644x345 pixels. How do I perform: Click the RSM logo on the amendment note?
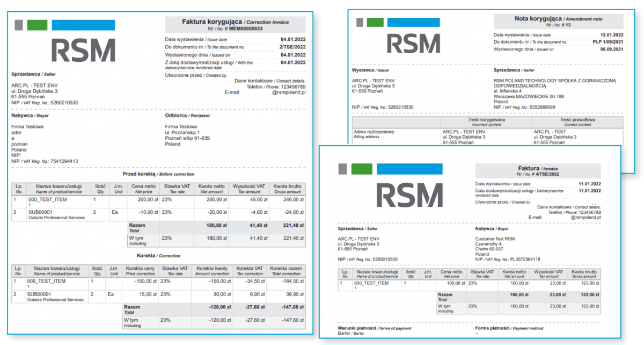coord(413,44)
